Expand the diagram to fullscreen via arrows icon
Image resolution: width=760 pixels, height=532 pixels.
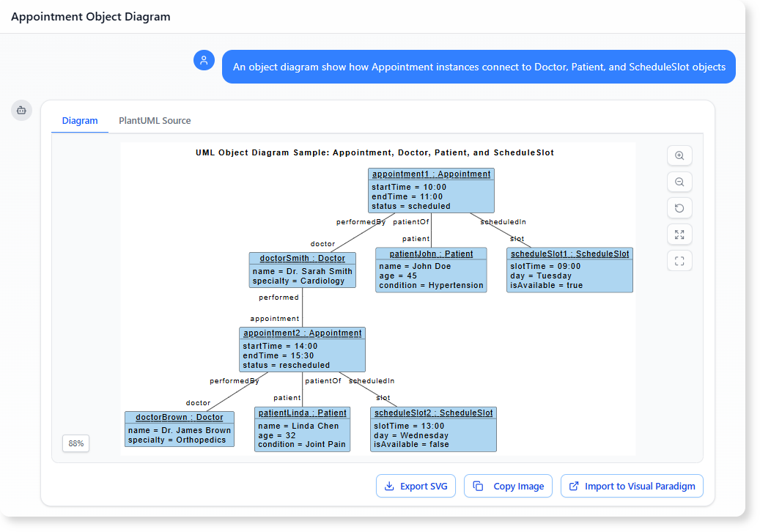[679, 234]
